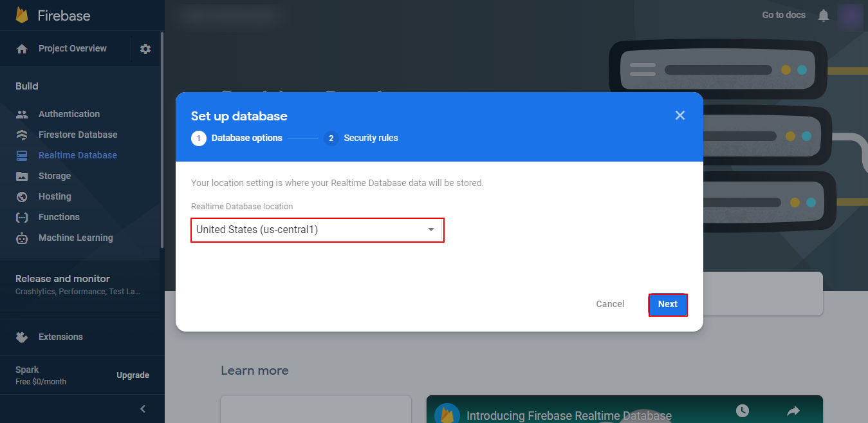Viewport: 868px width, 423px height.
Task: Click the Authentication people icon
Action: point(22,114)
